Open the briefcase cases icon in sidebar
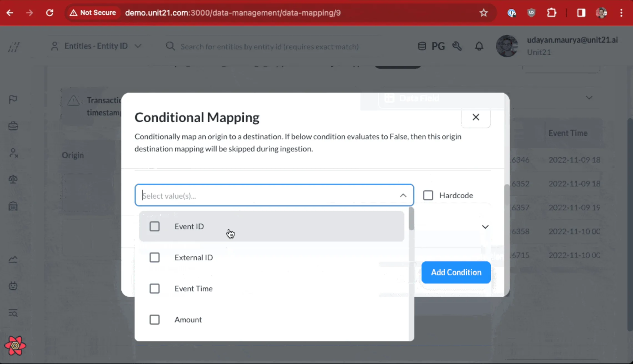The image size is (633, 364). point(13,126)
